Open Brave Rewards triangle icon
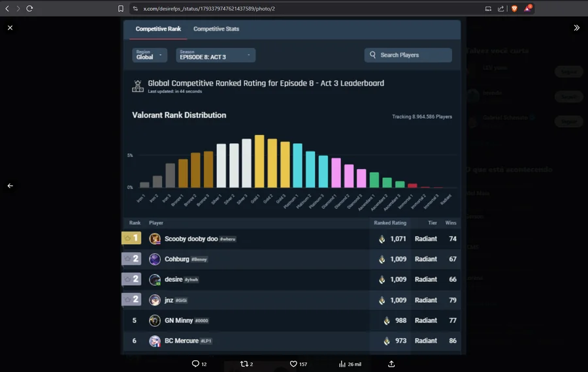This screenshot has width=588, height=372. click(527, 8)
